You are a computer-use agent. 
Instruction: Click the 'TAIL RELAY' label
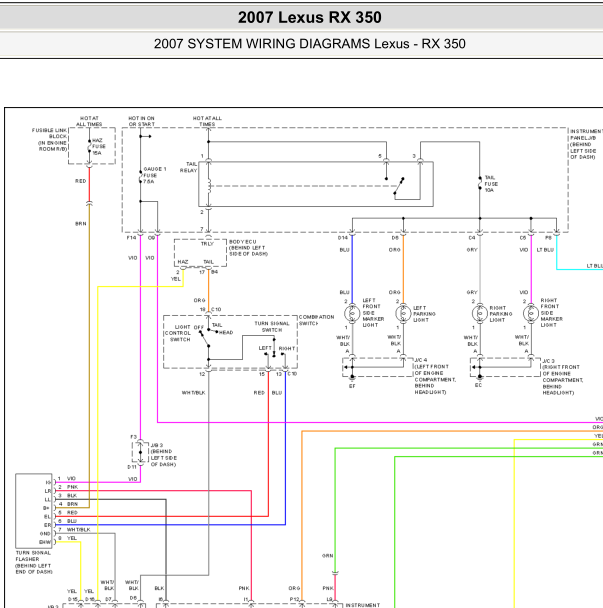(x=188, y=168)
